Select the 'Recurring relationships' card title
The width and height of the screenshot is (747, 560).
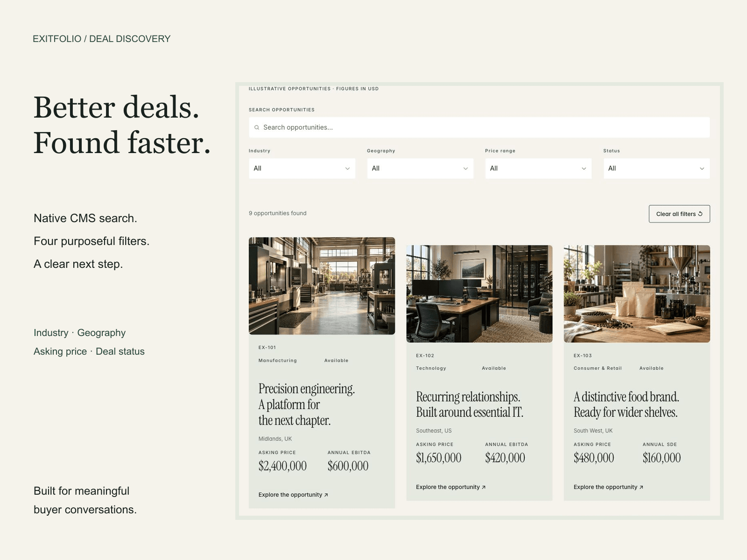coord(470,405)
